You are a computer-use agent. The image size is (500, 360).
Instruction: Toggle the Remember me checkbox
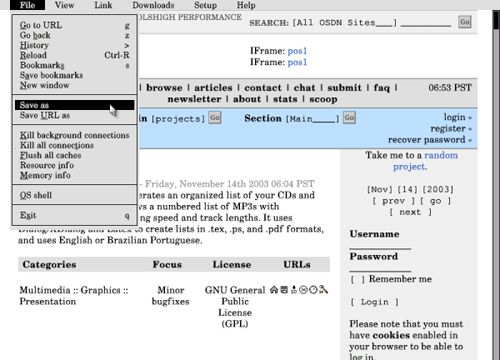click(x=357, y=279)
